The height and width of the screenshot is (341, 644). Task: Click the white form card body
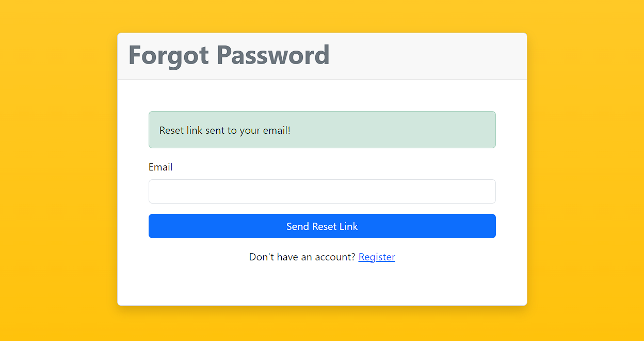pyautogui.click(x=322, y=284)
